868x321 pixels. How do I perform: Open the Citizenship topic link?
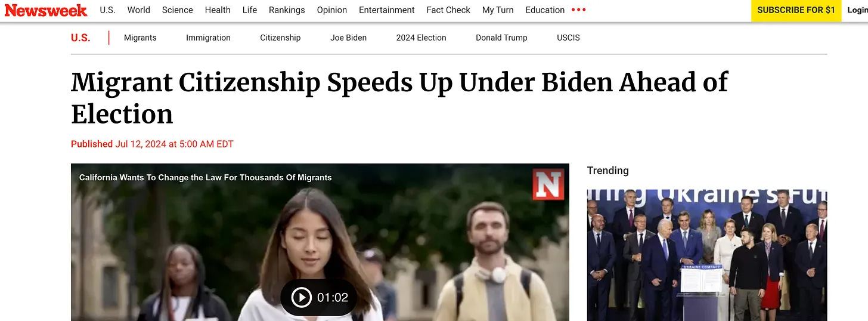[x=280, y=38]
